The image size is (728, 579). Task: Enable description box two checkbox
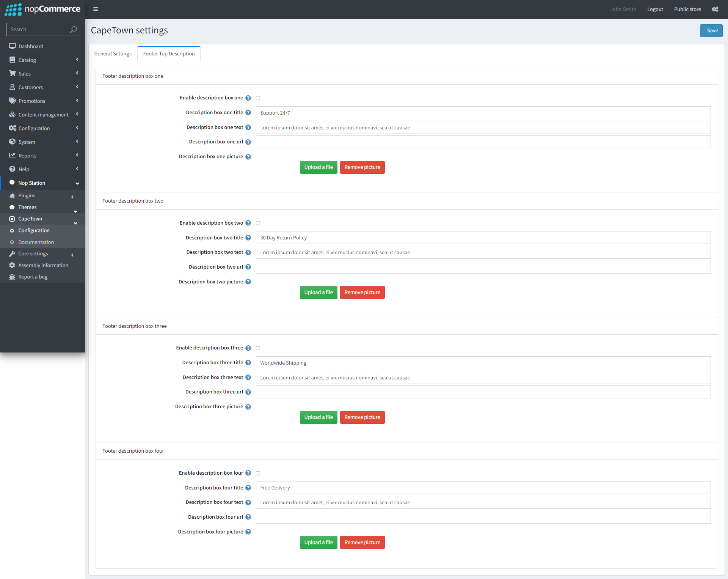(258, 223)
